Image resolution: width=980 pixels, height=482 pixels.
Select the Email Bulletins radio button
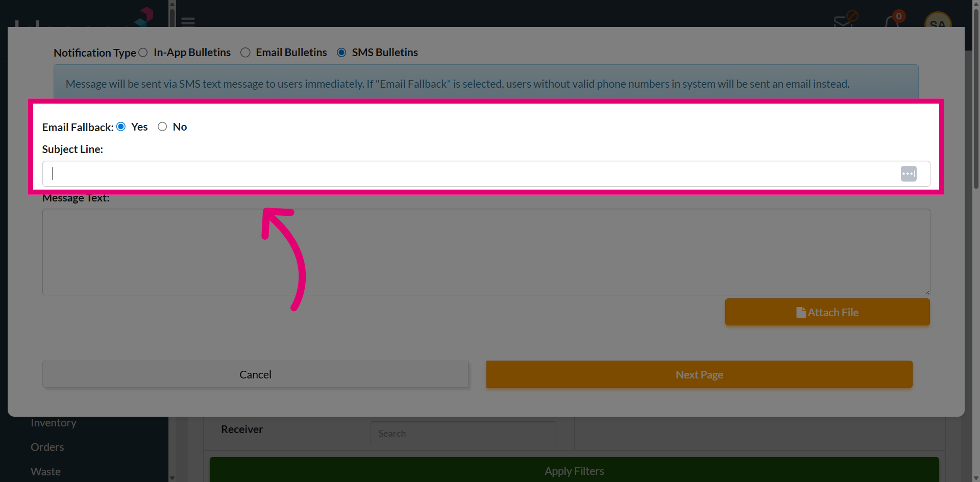pos(246,53)
